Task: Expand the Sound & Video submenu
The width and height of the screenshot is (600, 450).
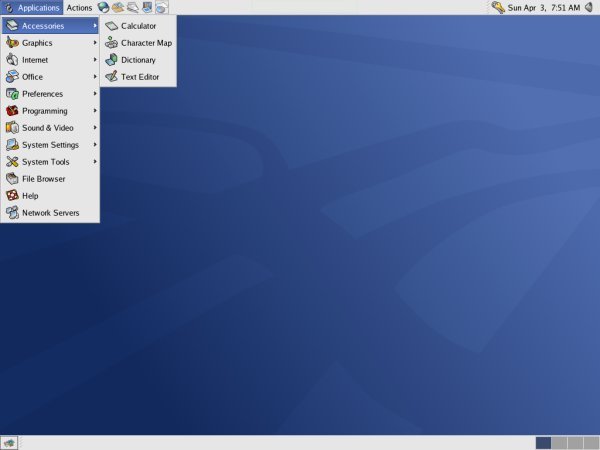Action: [50, 128]
